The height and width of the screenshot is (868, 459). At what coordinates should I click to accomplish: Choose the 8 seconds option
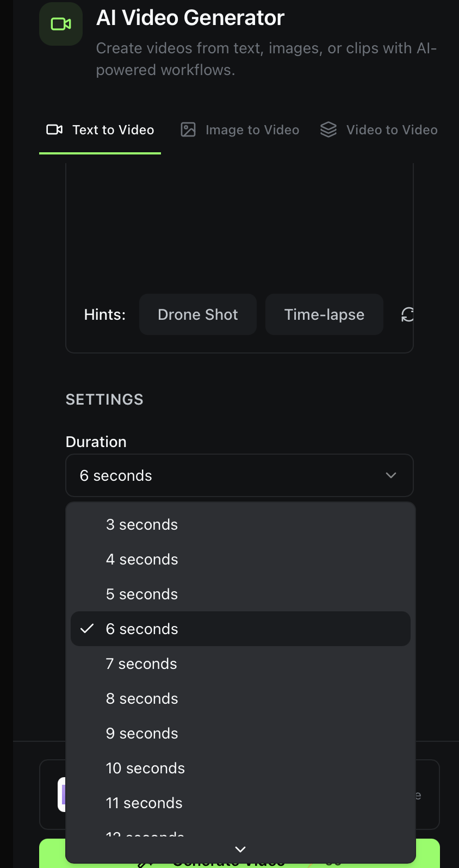[x=142, y=698]
